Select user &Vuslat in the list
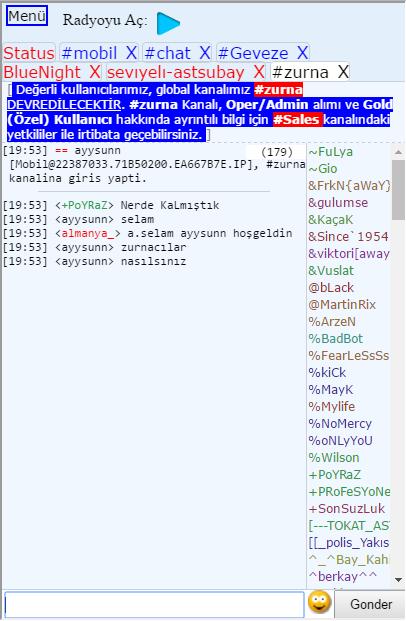This screenshot has width=406, height=621. pos(331,271)
